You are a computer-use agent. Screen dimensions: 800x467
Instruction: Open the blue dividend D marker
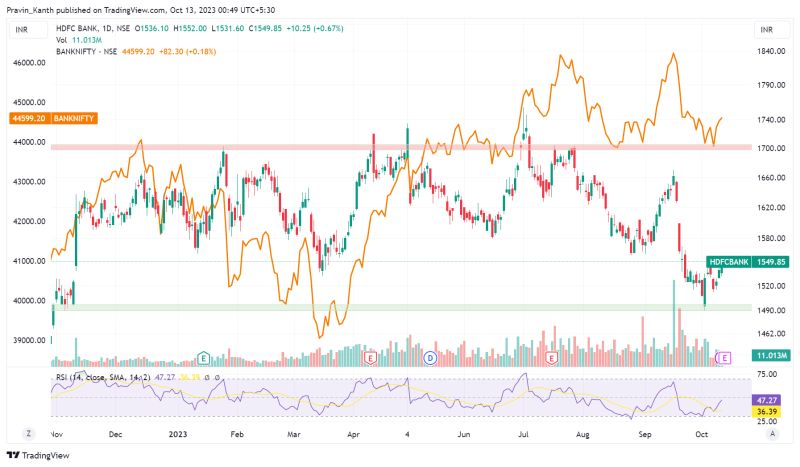[430, 358]
